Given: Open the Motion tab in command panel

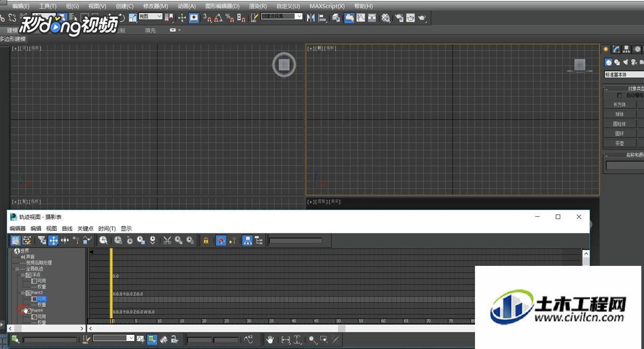Looking at the screenshot, I should (638, 49).
